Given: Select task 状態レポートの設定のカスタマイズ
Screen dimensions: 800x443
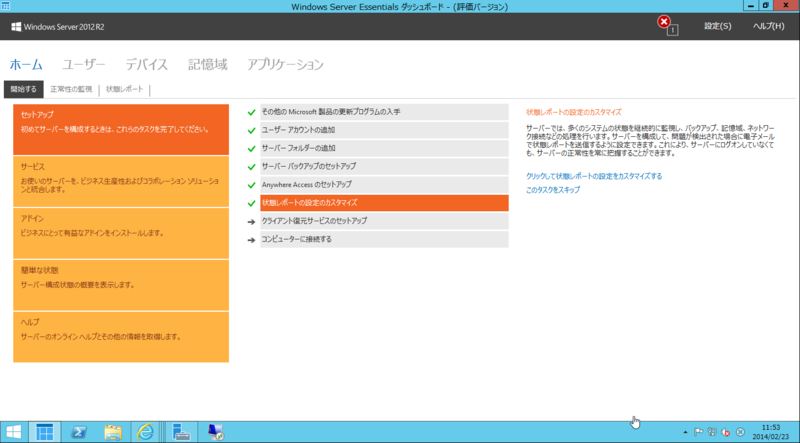Looking at the screenshot, I should click(384, 203).
